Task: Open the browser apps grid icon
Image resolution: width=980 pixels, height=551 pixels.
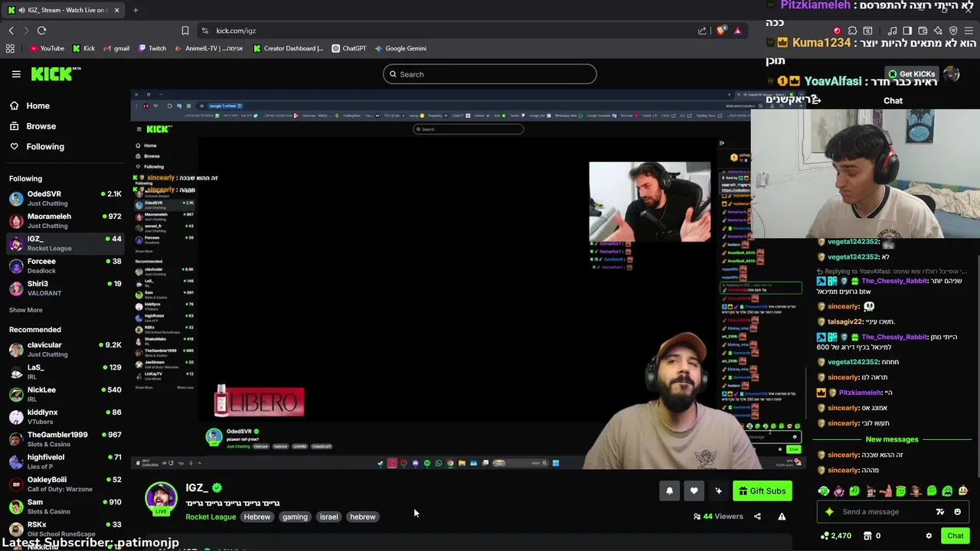Action: point(10,48)
